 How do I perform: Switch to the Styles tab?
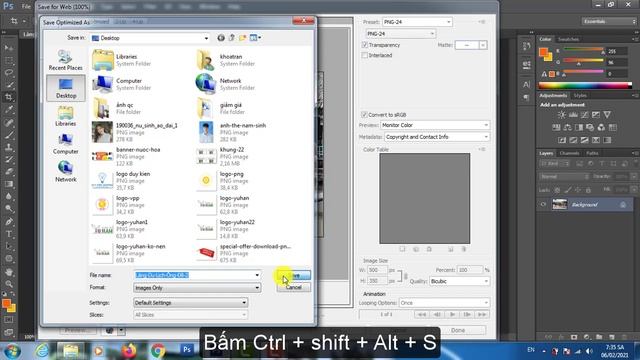[x=580, y=96]
